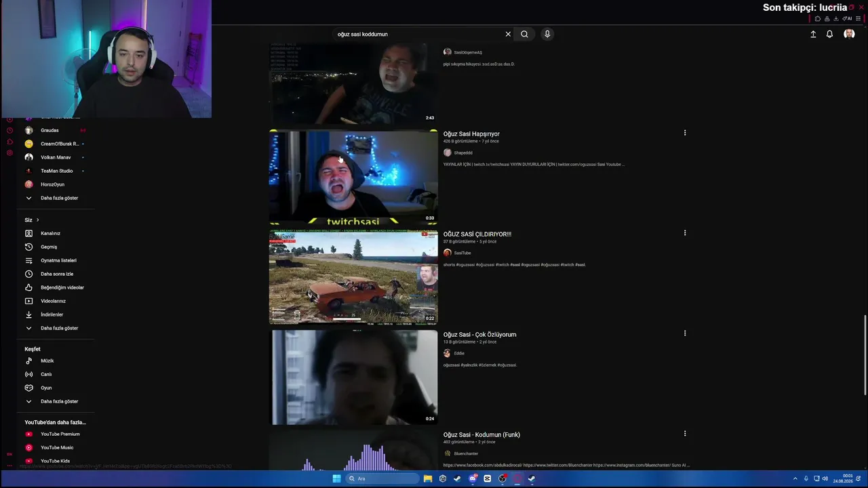This screenshot has height=488, width=868.
Task: Open the Windows Start menu
Action: coord(336,479)
